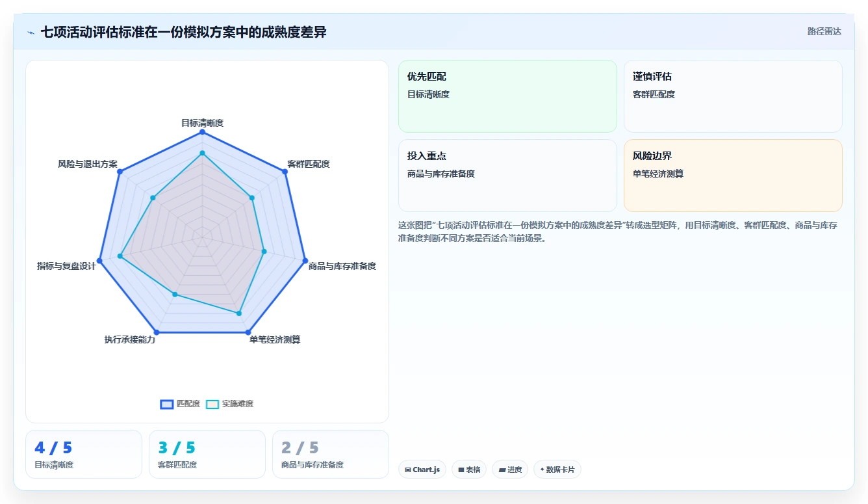
Task: Click the blue data point at 风险与退出方案
Action: pyautogui.click(x=120, y=172)
